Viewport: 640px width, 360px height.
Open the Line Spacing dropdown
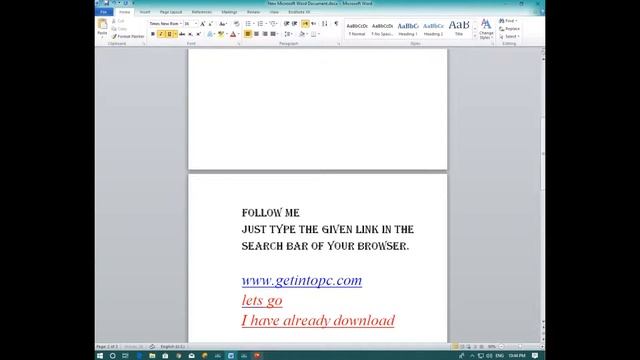point(288,34)
